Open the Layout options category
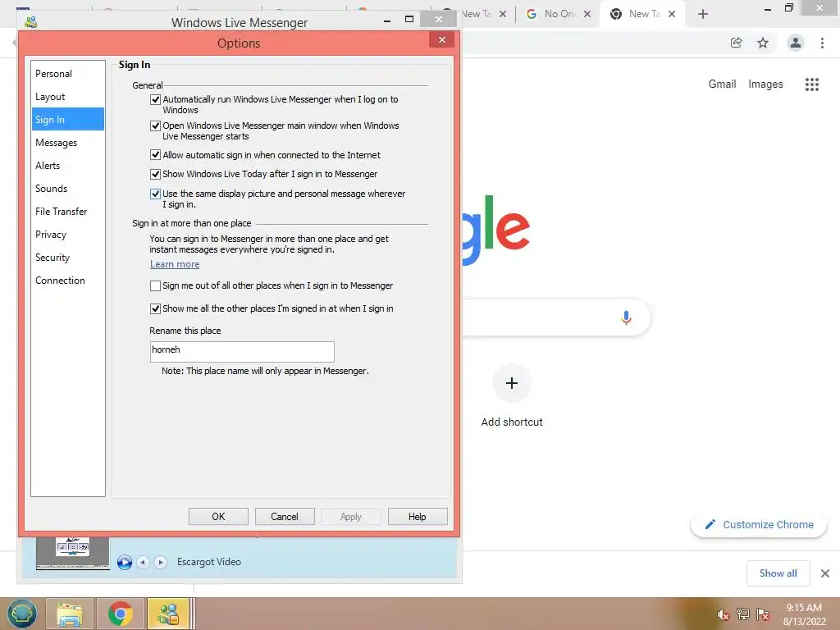The image size is (840, 630). pos(67,97)
